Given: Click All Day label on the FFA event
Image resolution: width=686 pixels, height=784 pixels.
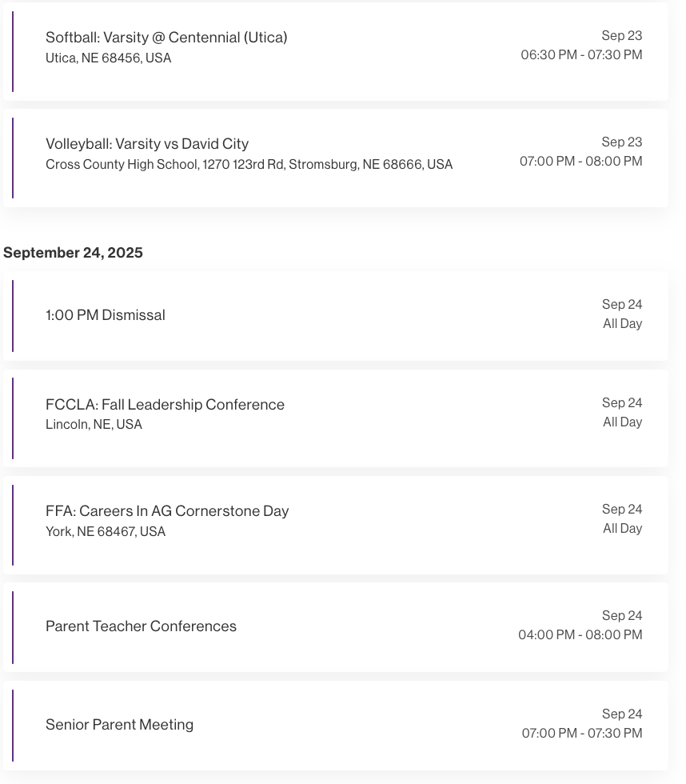Looking at the screenshot, I should pos(622,529).
